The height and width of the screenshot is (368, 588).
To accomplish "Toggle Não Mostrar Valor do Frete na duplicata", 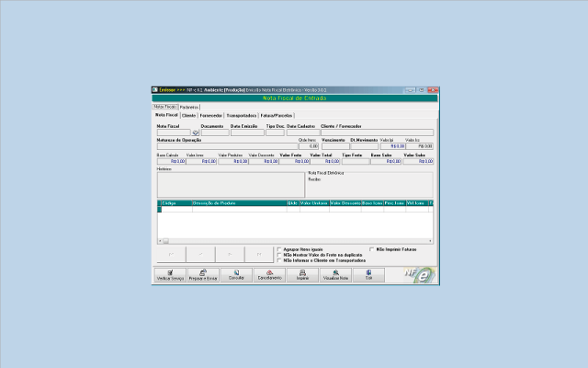I will coord(279,255).
